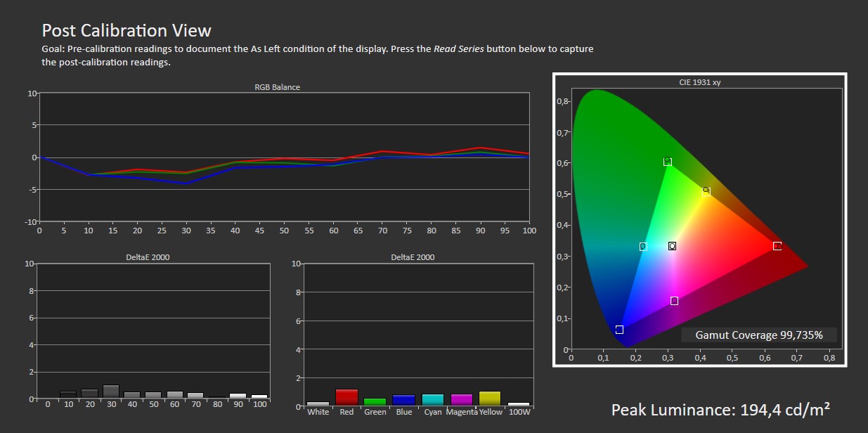Select the yellow secondary marker on CIE chart
The height and width of the screenshot is (433, 868).
706,191
